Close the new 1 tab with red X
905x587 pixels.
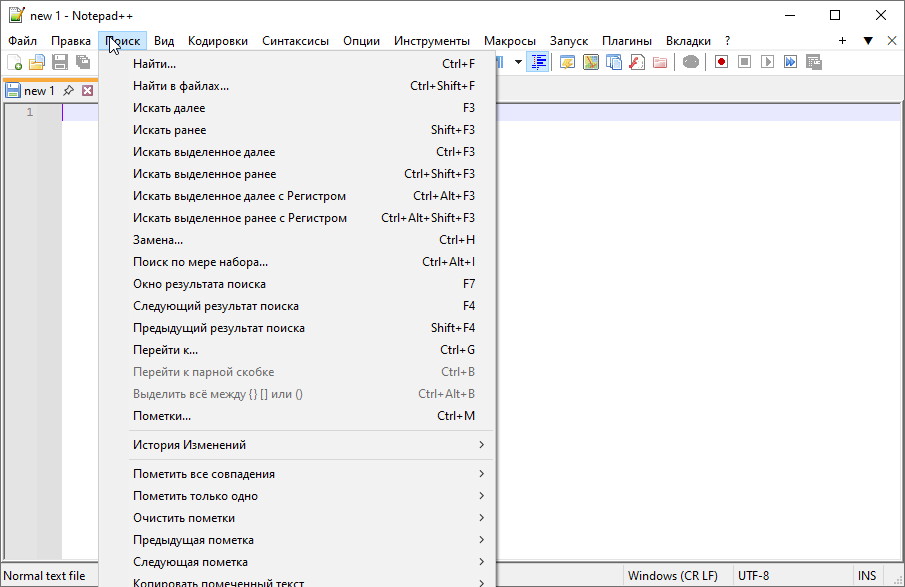coord(87,91)
